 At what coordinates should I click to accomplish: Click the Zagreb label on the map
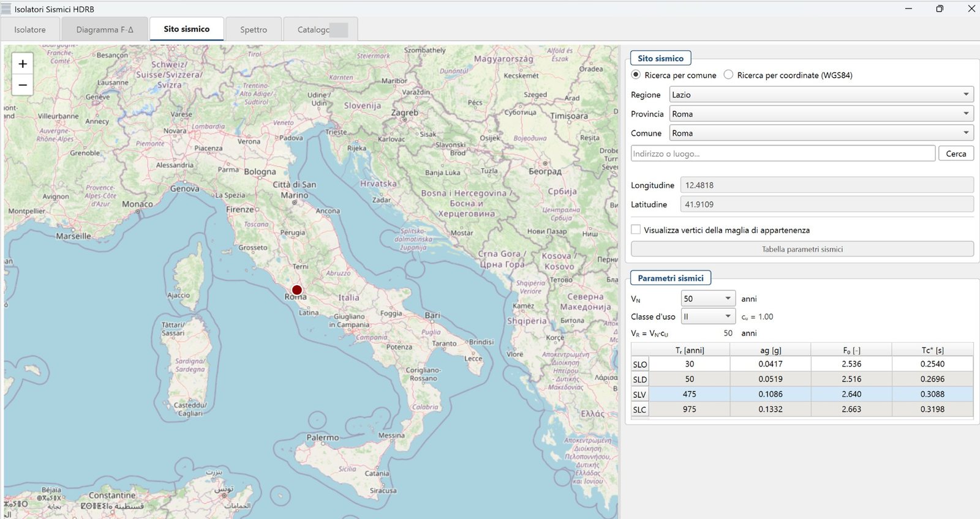click(404, 113)
